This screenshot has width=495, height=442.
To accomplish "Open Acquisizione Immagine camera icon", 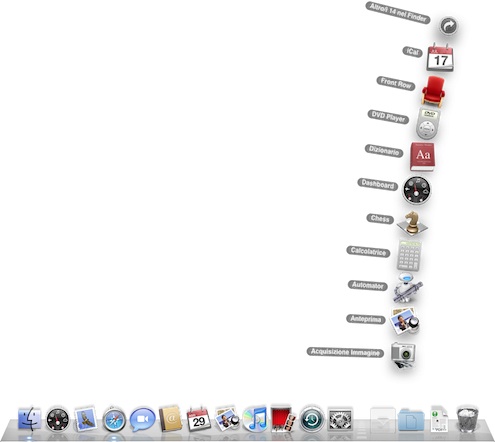I will point(403,355).
